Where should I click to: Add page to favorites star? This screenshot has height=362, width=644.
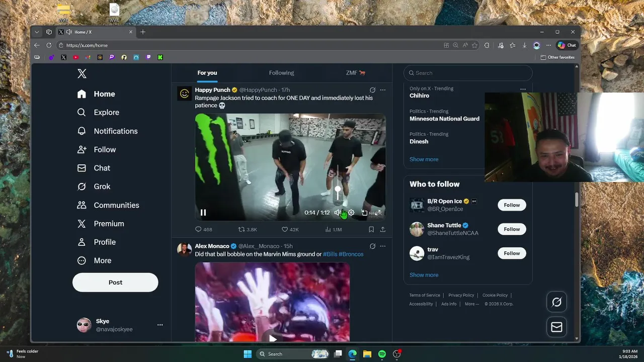(x=474, y=45)
